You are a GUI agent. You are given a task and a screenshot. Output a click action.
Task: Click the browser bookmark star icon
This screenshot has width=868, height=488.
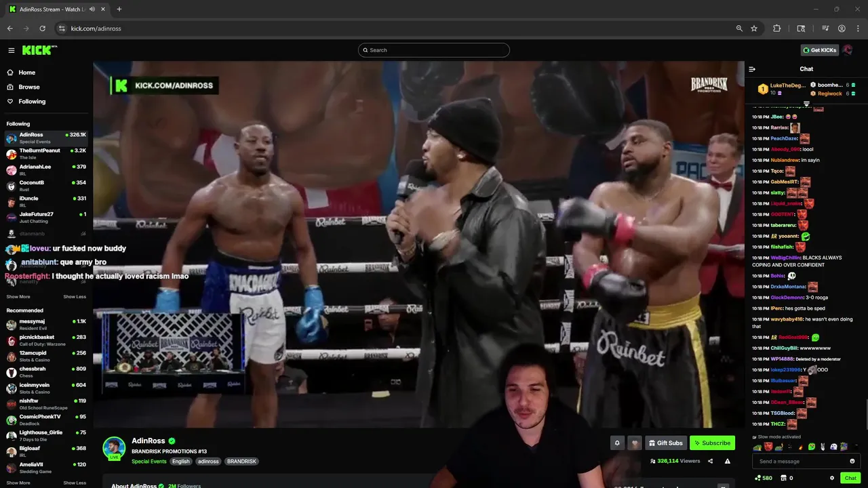pos(754,28)
